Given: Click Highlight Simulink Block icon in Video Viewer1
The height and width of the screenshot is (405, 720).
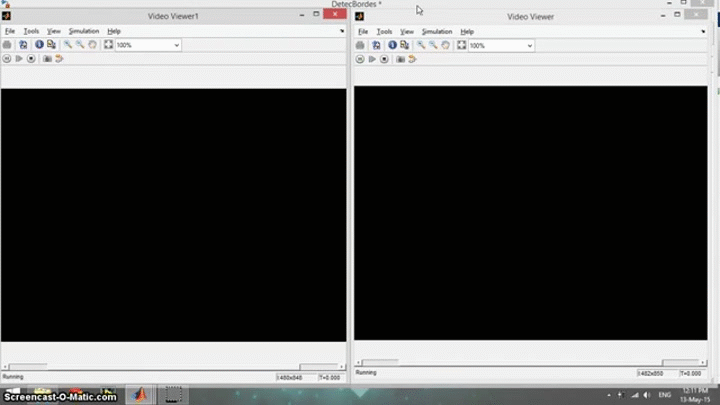Looking at the screenshot, I should coord(59,59).
